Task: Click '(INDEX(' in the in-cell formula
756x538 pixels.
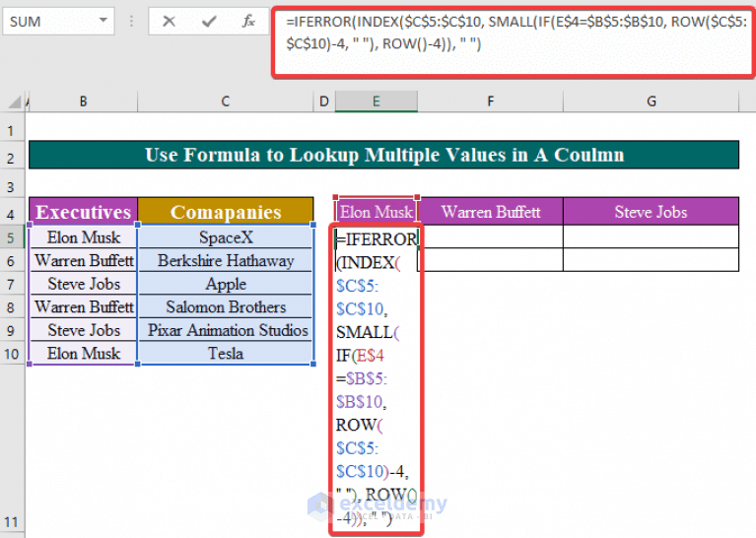Action: [x=368, y=262]
